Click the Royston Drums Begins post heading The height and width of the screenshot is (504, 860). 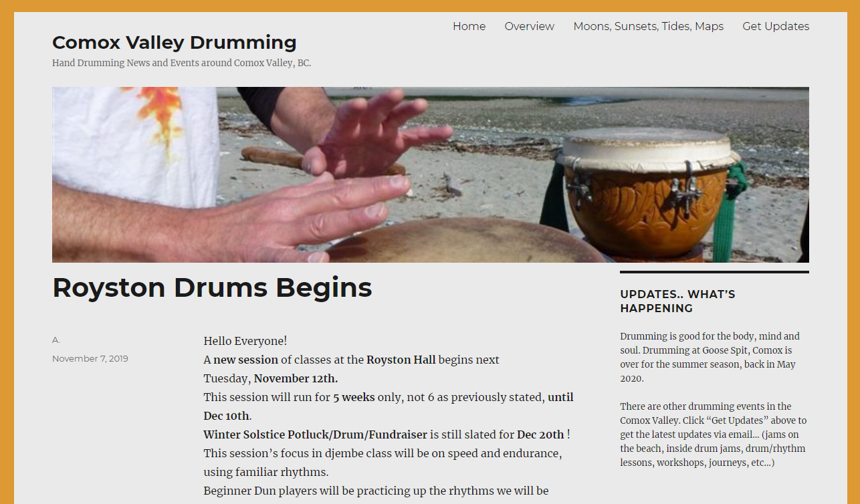click(x=212, y=287)
